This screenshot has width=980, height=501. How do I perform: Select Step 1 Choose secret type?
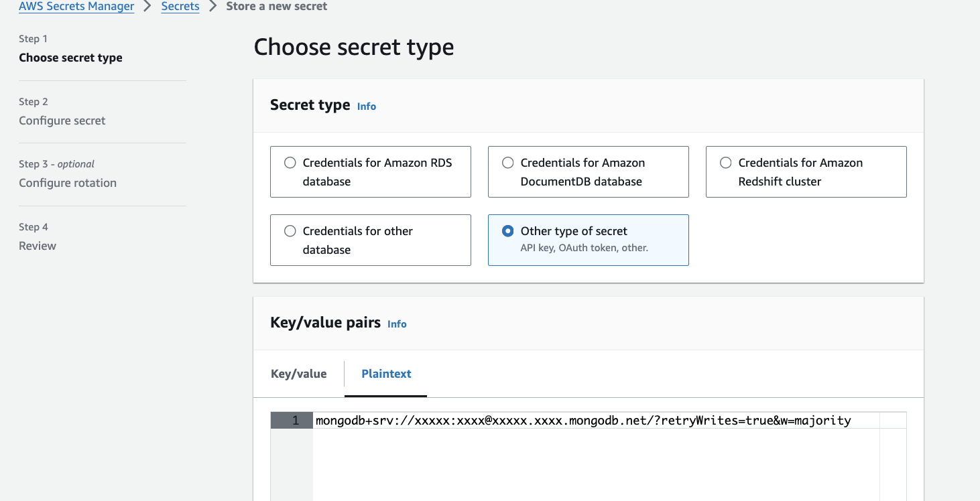coord(70,58)
